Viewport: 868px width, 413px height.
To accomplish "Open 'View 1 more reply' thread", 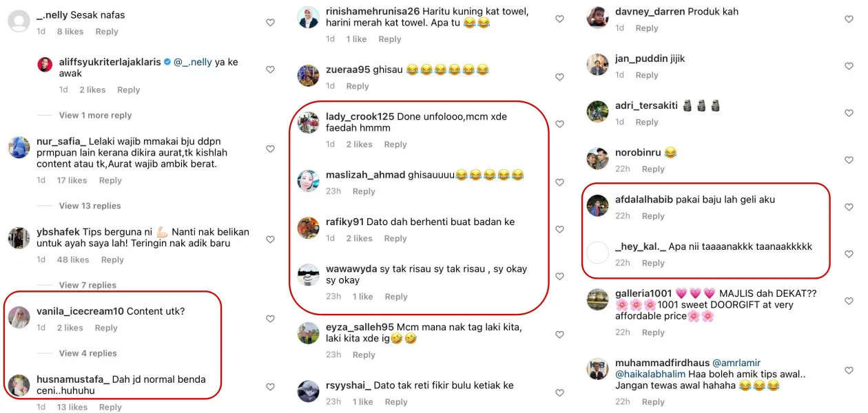I will (95, 115).
